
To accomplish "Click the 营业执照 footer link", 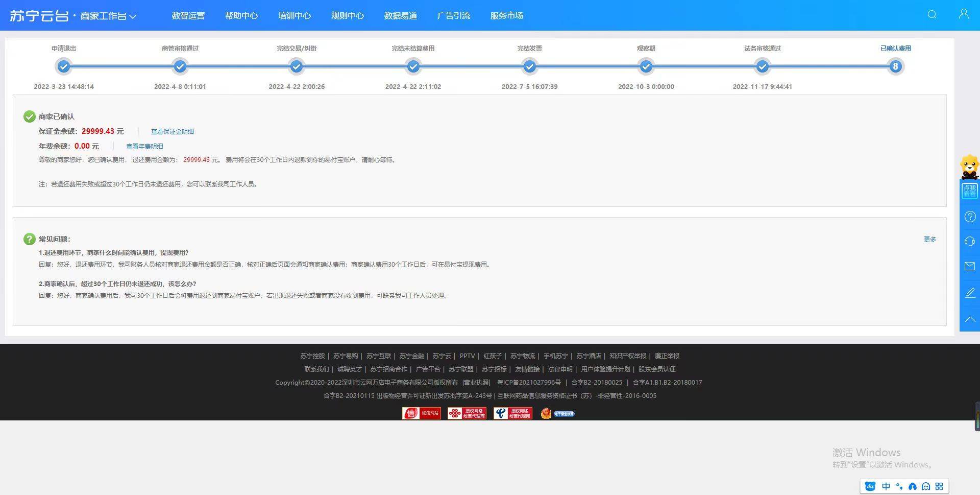I will point(476,382).
